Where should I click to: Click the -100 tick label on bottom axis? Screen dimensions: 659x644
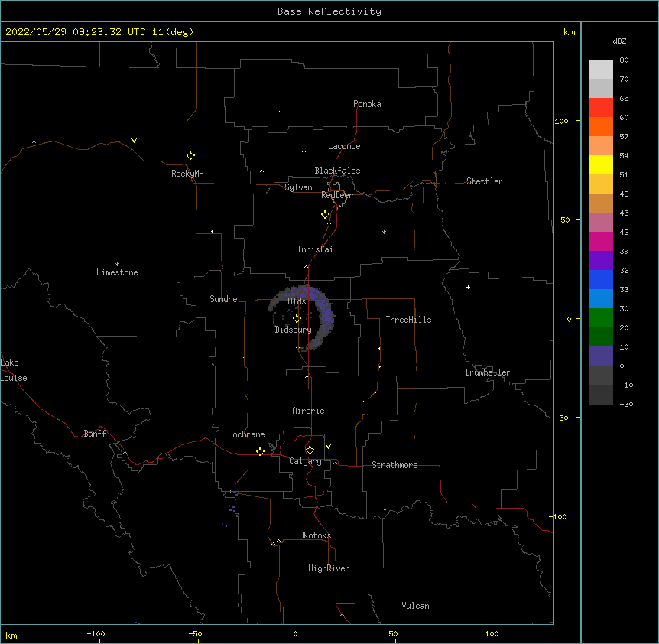coord(96,633)
